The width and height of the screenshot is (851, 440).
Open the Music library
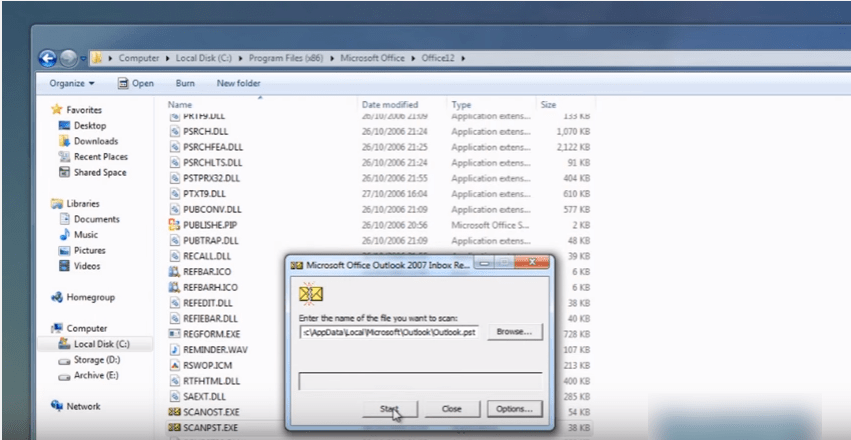coord(79,235)
